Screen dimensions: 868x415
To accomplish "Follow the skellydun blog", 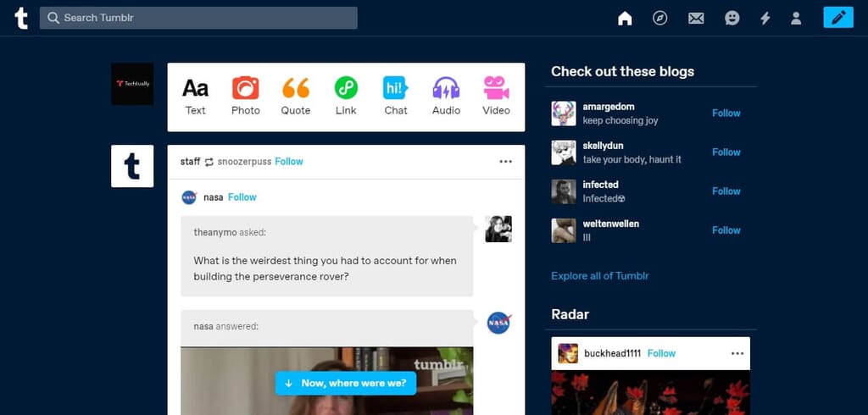I will tap(726, 152).
